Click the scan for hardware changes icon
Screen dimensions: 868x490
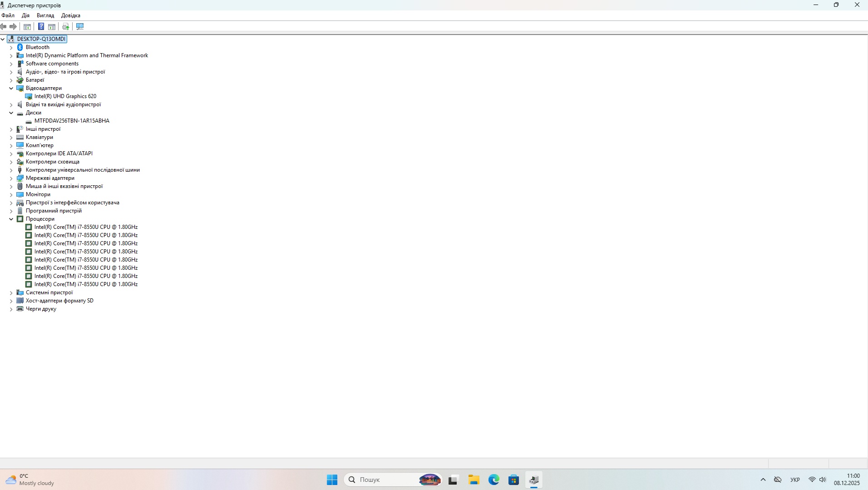coord(80,27)
